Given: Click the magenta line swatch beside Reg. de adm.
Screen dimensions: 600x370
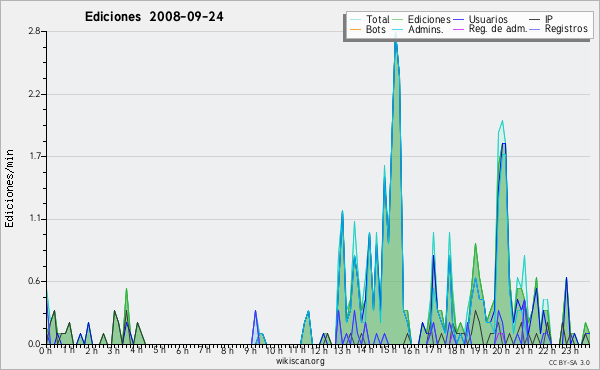Looking at the screenshot, I should point(458,29).
